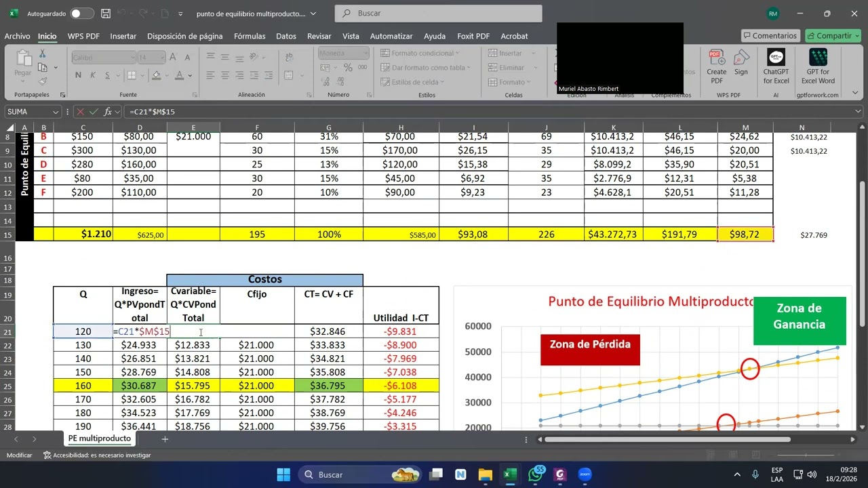Open the Formato cells menu
Viewport: 868px width, 488px height.
pos(510,82)
